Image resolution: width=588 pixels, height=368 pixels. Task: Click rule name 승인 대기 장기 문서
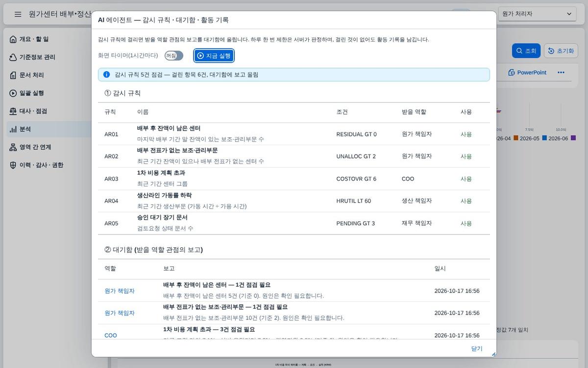click(x=162, y=217)
